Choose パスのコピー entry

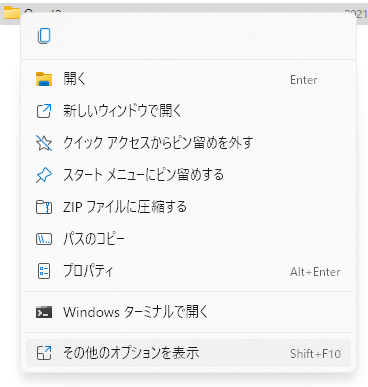[188, 239]
